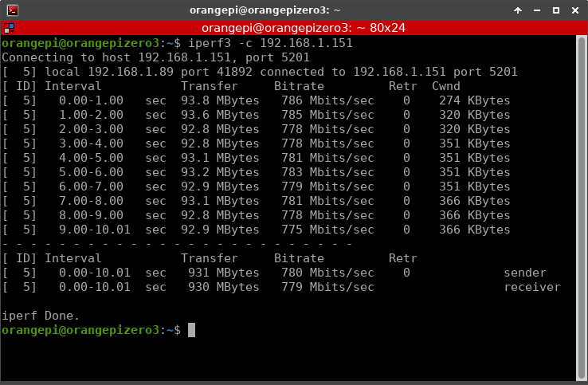Roll up window with up-arrow button
The height and width of the screenshot is (385, 588).
pyautogui.click(x=518, y=10)
